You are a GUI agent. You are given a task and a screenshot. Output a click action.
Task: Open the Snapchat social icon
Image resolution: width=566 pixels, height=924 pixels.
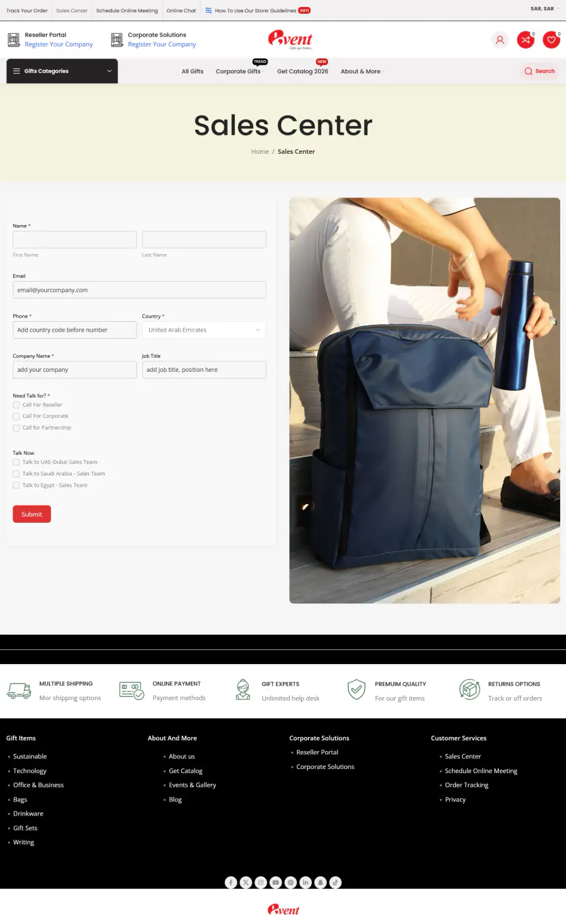tap(320, 882)
